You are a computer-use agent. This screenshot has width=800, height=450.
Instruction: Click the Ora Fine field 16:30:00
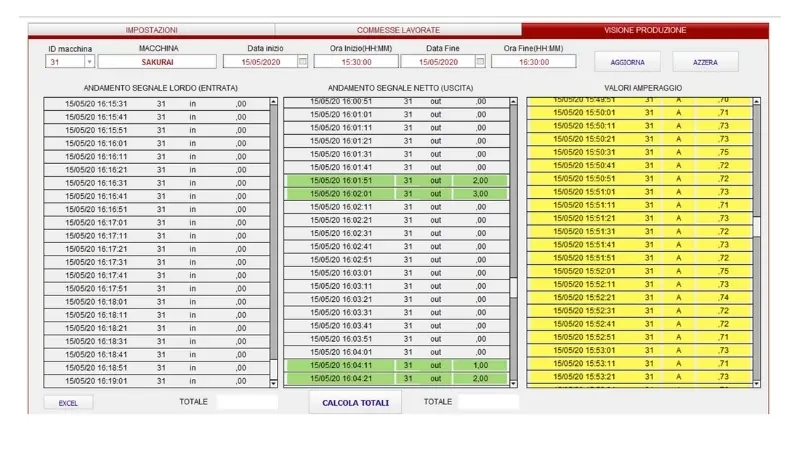pyautogui.click(x=534, y=62)
